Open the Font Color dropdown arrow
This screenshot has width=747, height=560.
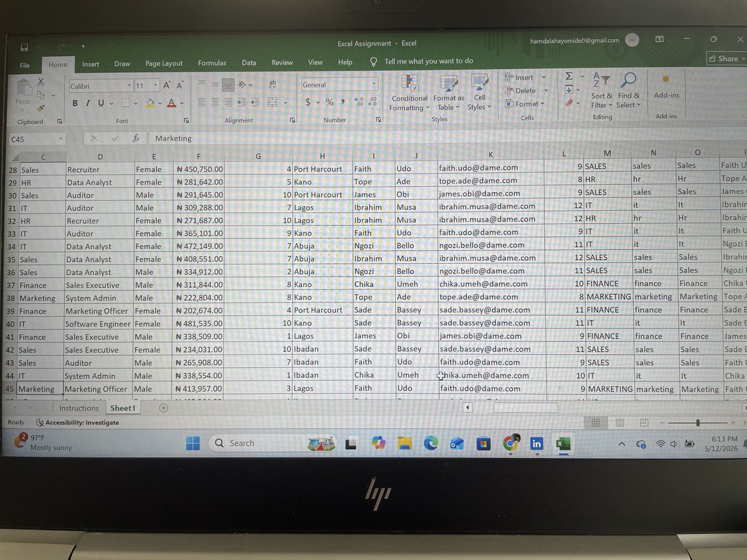click(182, 103)
